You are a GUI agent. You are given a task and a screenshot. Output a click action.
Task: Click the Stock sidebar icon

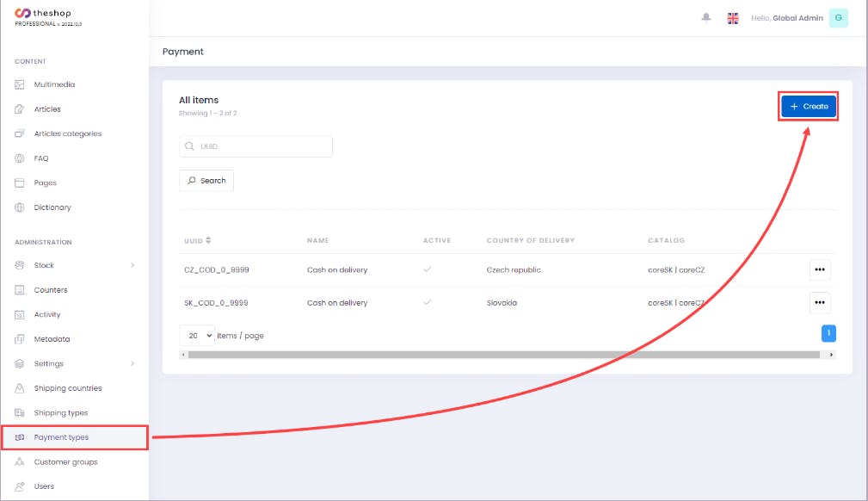[x=20, y=265]
